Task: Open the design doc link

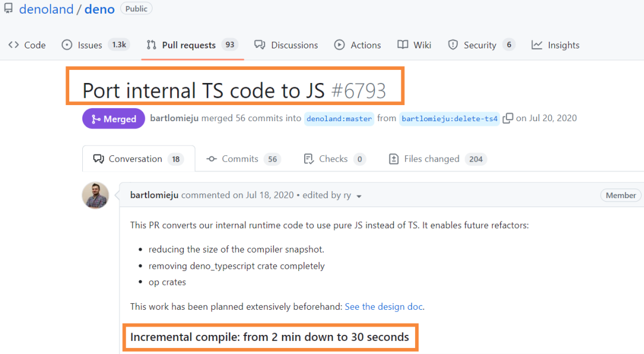Action: click(383, 307)
